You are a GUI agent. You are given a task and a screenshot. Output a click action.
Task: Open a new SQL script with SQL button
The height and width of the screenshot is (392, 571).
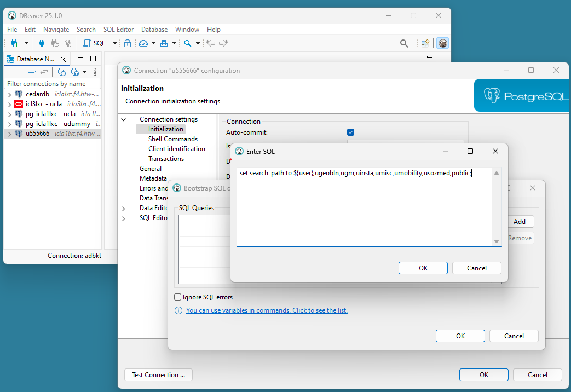(x=94, y=43)
